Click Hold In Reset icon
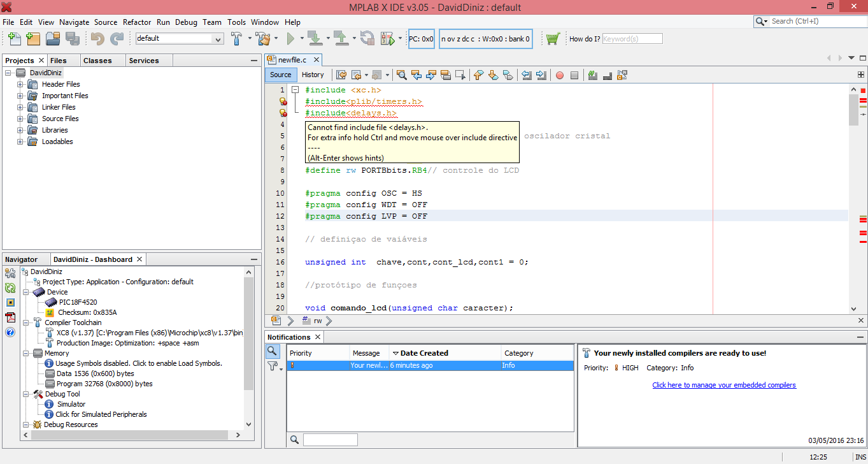This screenshot has height=464, width=868. 367,39
